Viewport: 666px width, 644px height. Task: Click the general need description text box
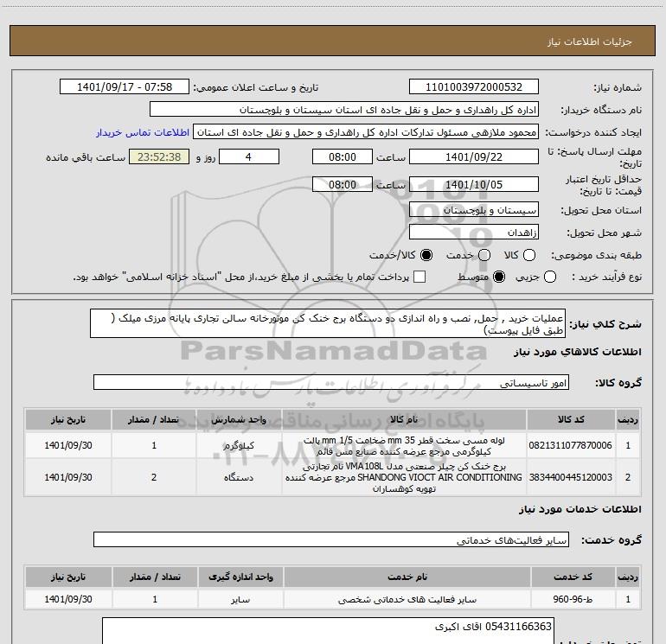328,323
